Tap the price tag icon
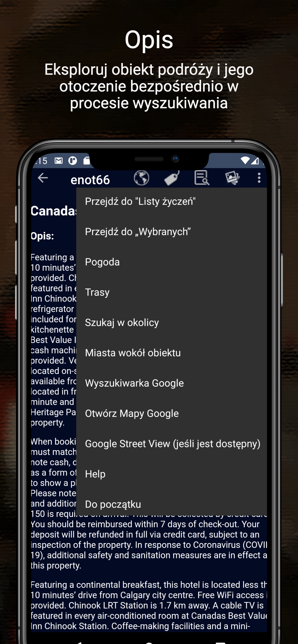 pos(172,178)
